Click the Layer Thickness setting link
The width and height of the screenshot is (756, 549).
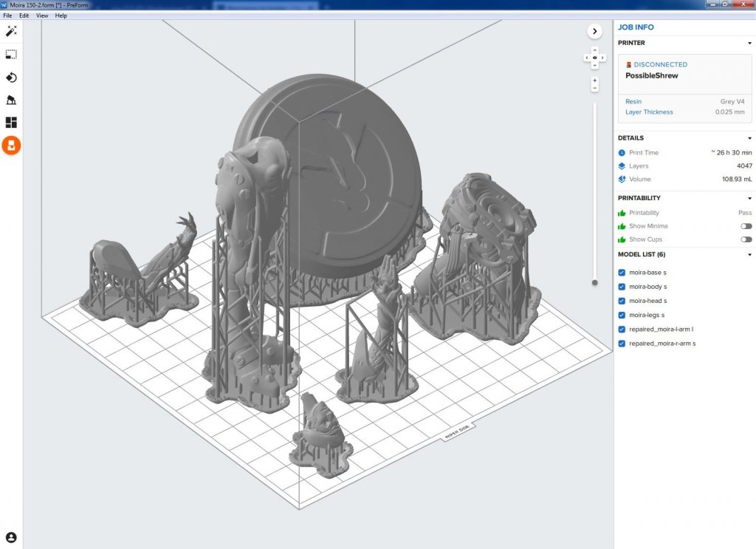(x=649, y=112)
